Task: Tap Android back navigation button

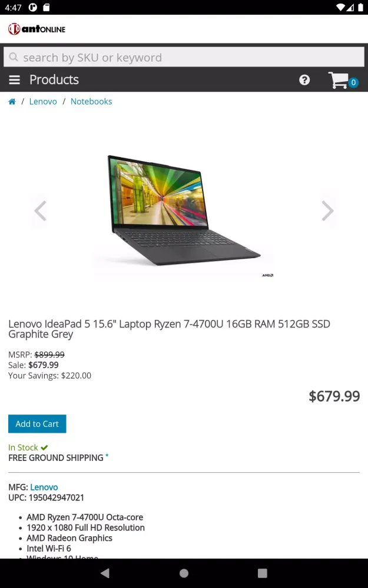Action: tap(105, 573)
